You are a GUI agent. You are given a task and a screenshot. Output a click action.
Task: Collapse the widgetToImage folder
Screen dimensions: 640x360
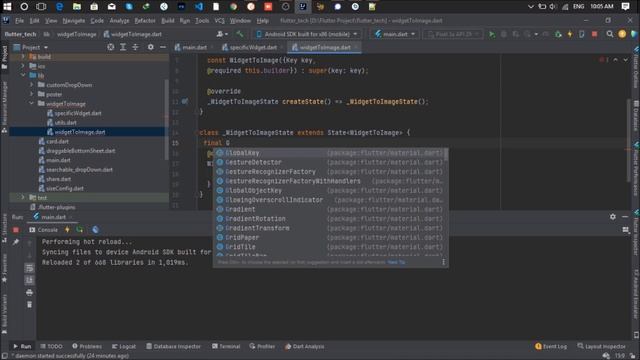(x=32, y=104)
